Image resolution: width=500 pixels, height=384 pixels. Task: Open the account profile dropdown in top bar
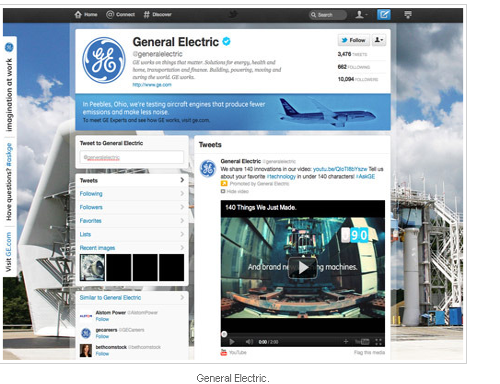361,15
